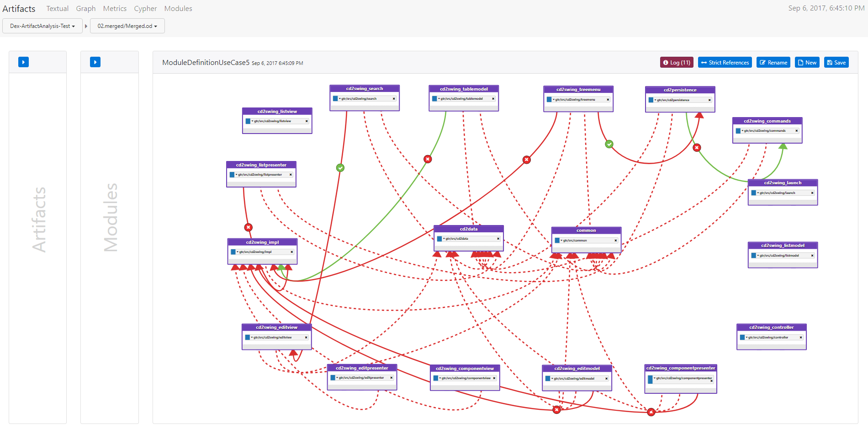
Task: Open the Metrics tab
Action: coord(115,9)
